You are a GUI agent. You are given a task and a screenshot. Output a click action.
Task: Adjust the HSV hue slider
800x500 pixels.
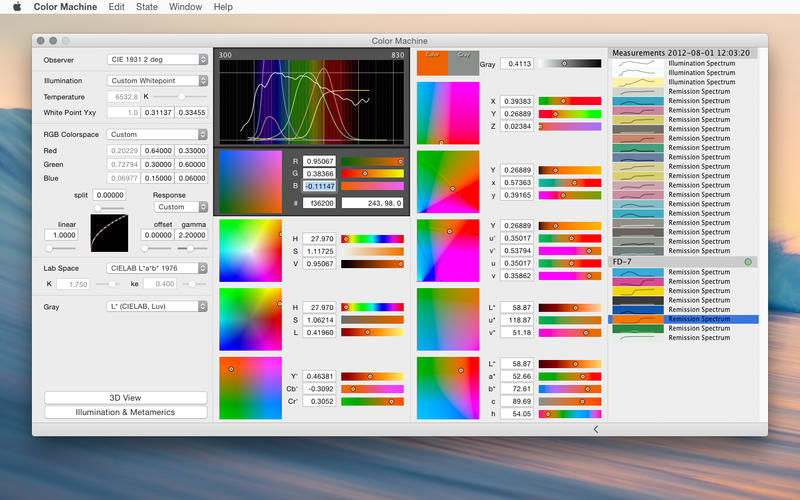[372, 239]
